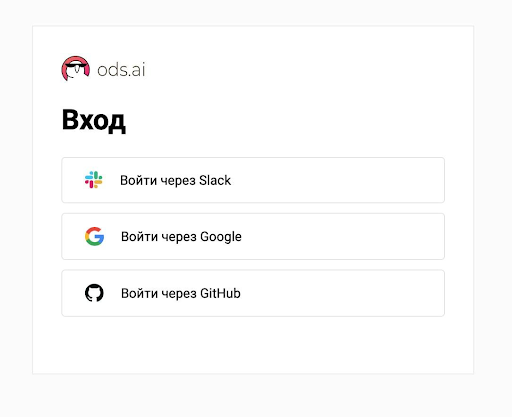Click the multicolor Google G icon
The width and height of the screenshot is (512, 417).
click(x=94, y=236)
